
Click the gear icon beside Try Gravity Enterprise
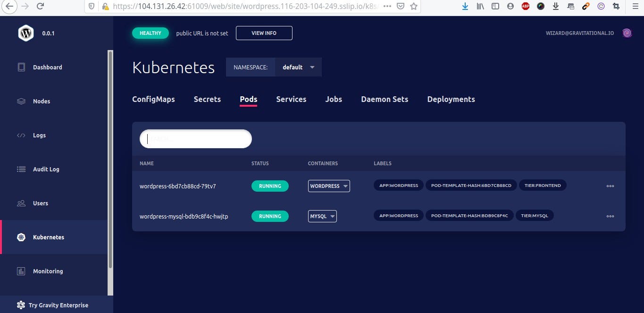pos(21,305)
